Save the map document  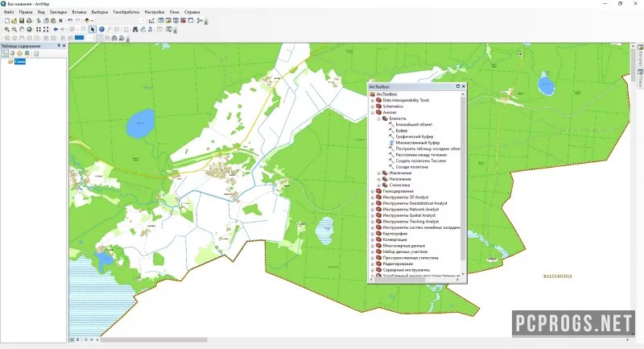22,21
